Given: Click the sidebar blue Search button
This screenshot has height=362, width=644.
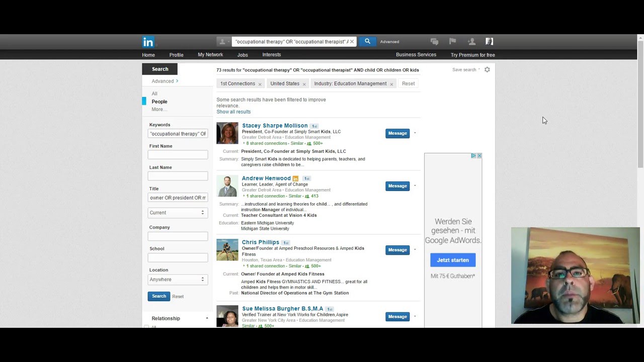Looking at the screenshot, I should pyautogui.click(x=159, y=296).
